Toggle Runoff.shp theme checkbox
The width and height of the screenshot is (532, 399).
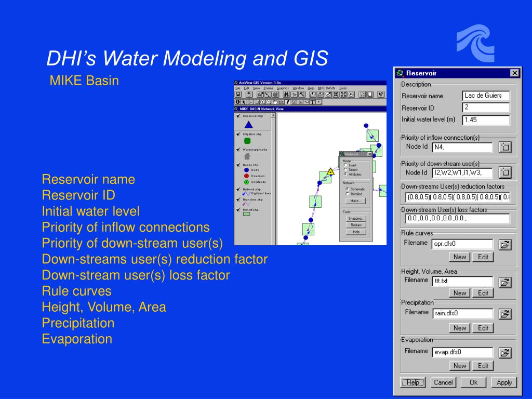[x=238, y=210]
